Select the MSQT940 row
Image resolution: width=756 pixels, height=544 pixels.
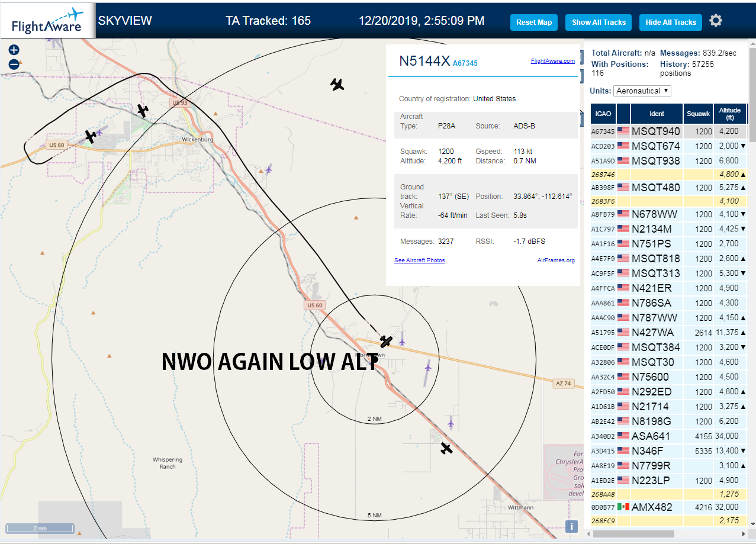coord(668,131)
